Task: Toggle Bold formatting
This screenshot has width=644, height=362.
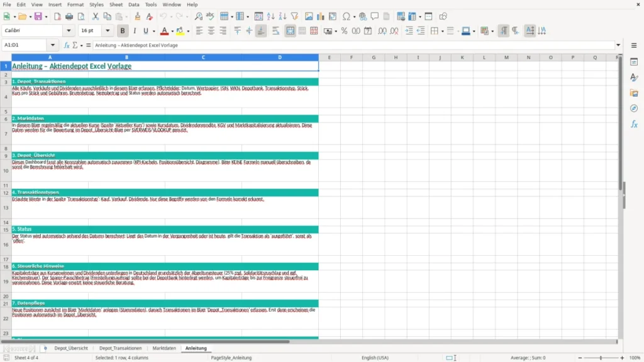Action: tap(123, 31)
